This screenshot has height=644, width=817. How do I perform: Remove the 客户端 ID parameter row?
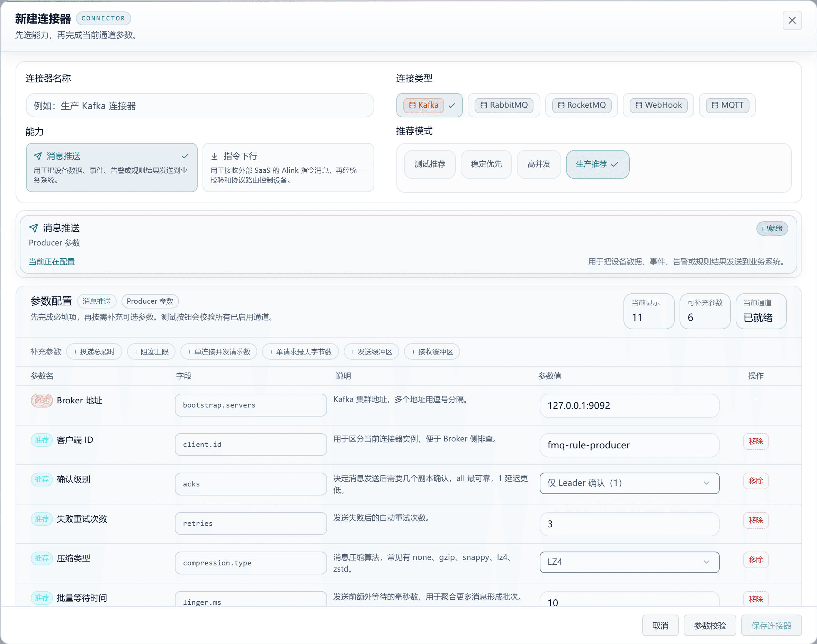[755, 441]
